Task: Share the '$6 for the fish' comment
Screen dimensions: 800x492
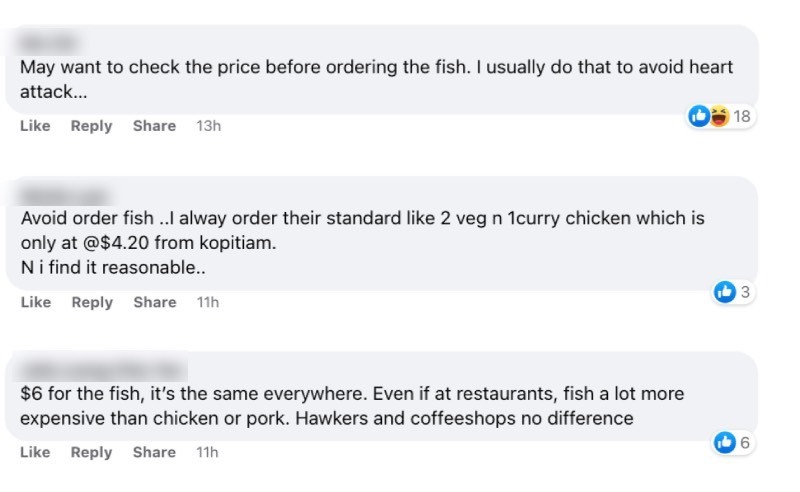Action: (x=154, y=452)
